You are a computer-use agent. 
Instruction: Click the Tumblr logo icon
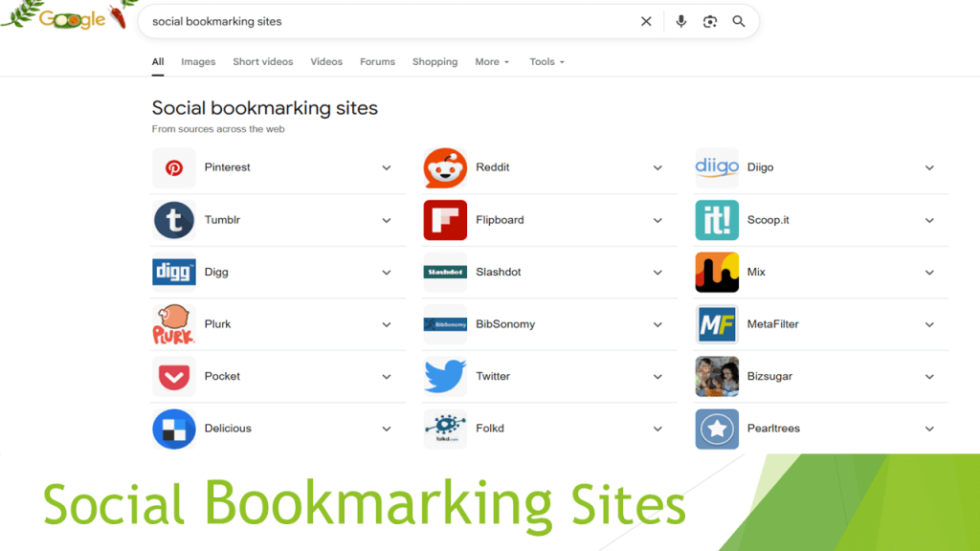point(174,220)
